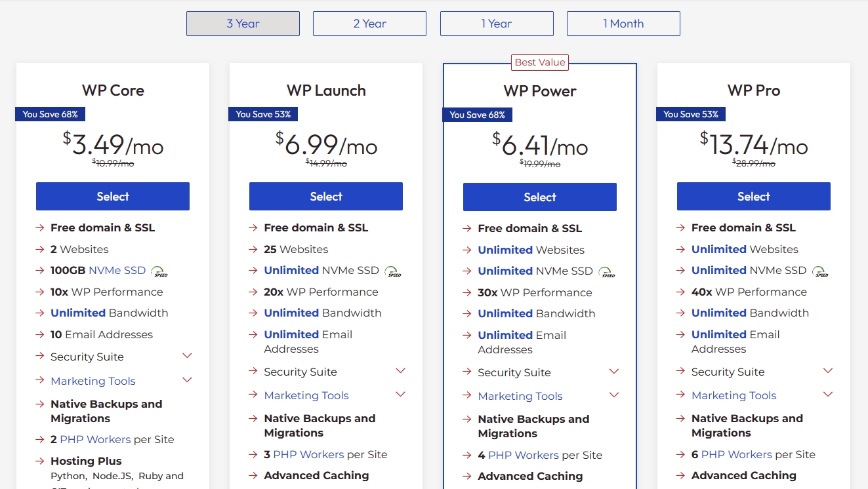Switch to the 2 Year billing term
This screenshot has width=868, height=489.
[369, 24]
